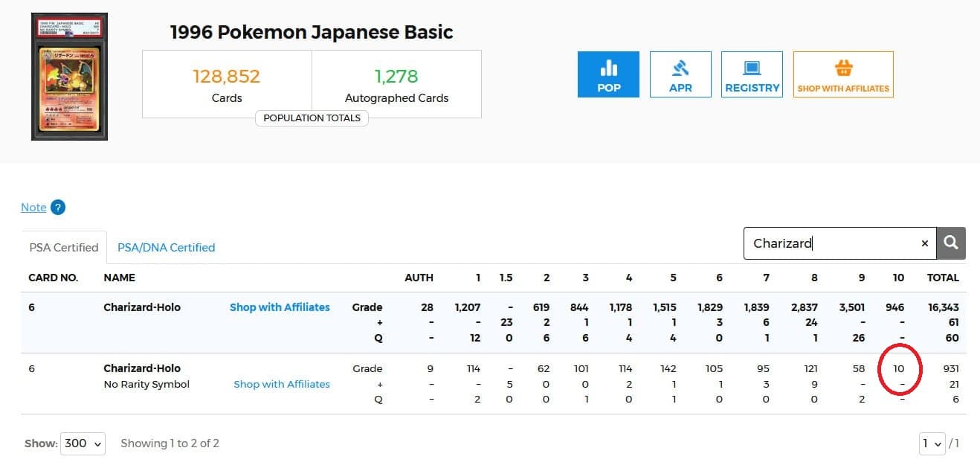Open the Charizard graded card thumbnail
The height and width of the screenshot is (471, 980).
pos(69,77)
